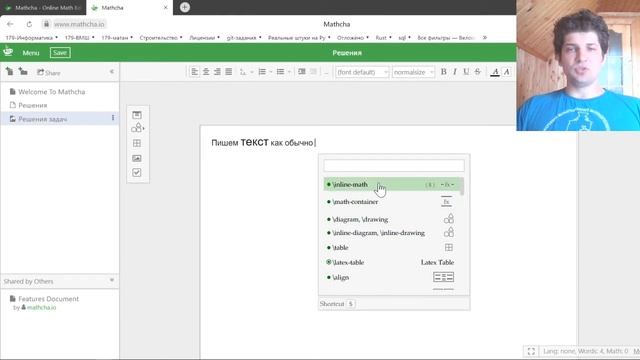The image size is (640, 360).
Task: Collapse the Shared by Others section
Action: pos(112,280)
